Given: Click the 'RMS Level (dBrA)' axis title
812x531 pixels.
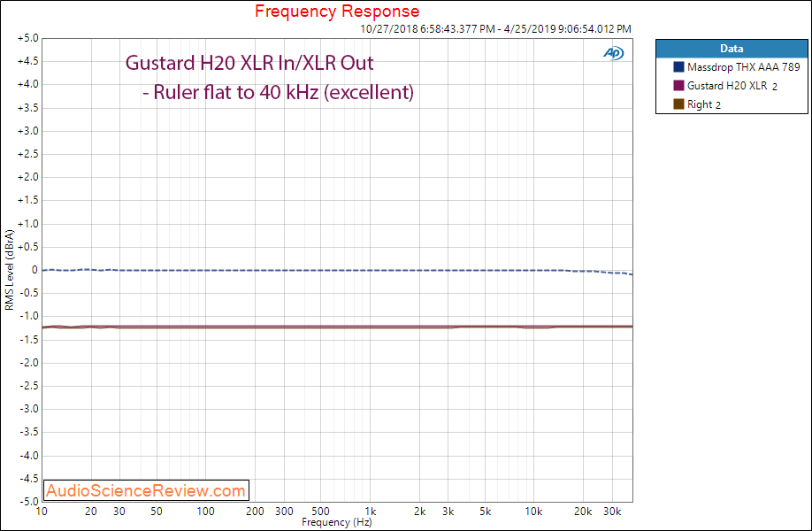Looking at the screenshot, I should pos(10,270).
